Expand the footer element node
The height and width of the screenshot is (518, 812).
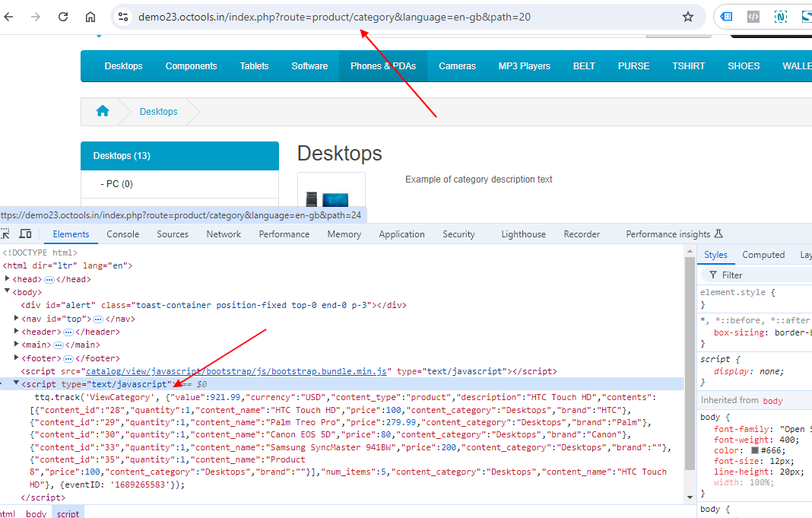(16, 358)
